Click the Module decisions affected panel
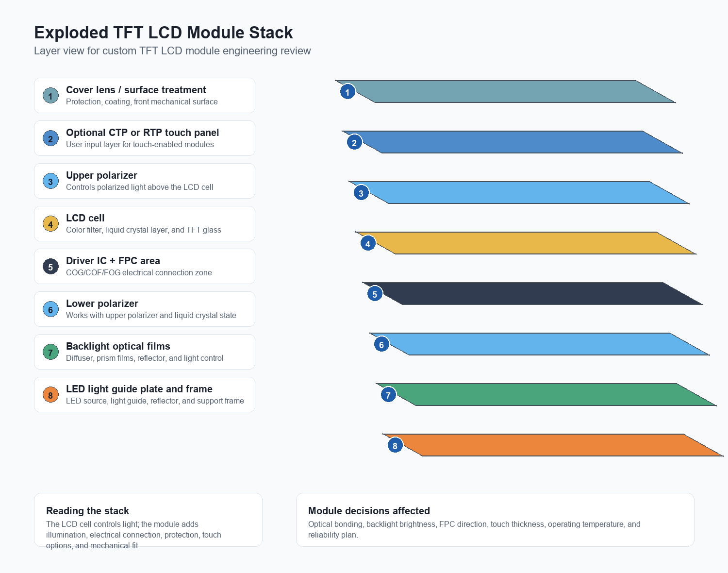 pos(495,520)
